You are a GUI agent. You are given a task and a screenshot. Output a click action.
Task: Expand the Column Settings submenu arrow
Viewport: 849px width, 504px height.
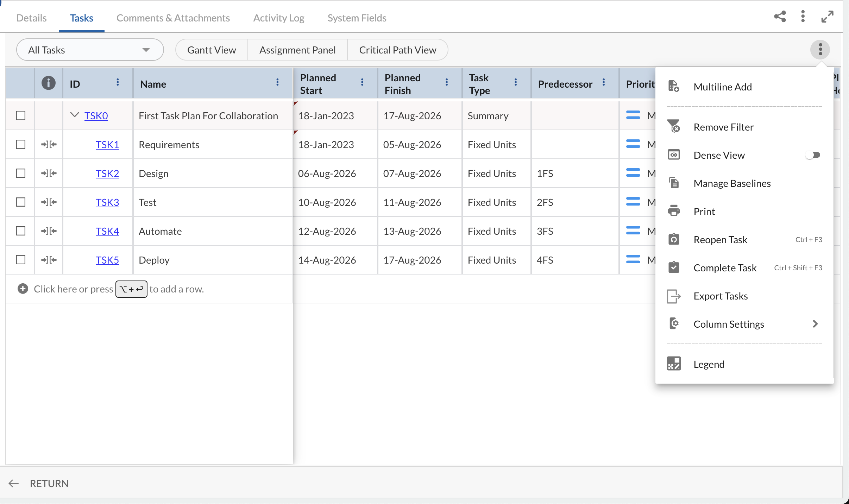pyautogui.click(x=815, y=324)
